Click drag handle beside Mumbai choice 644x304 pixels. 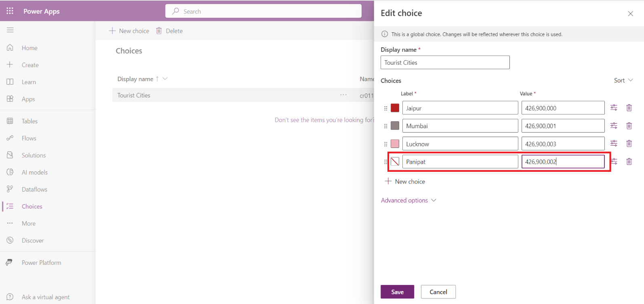[385, 126]
